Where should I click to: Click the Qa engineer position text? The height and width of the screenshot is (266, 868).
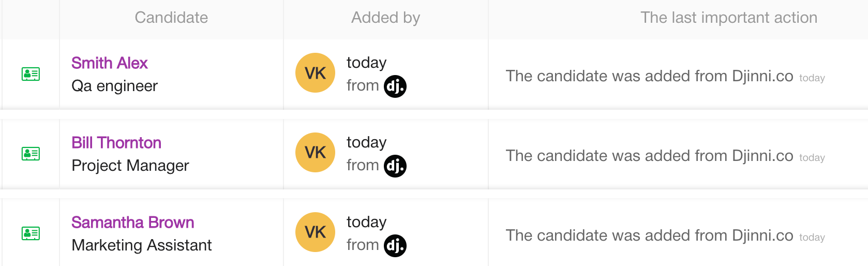coord(114,86)
